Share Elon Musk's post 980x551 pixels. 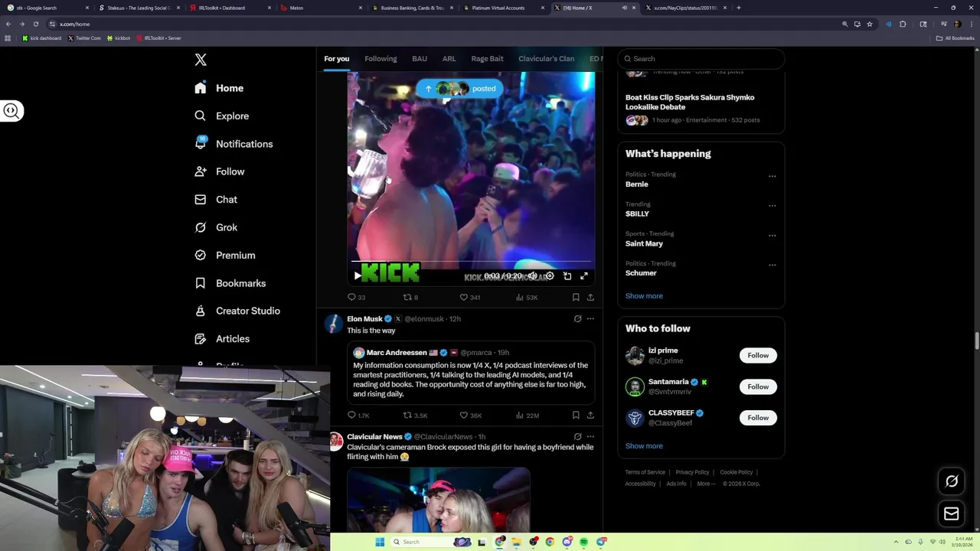[x=590, y=416]
